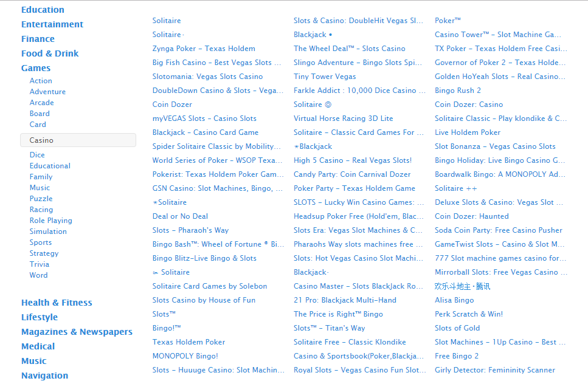Select the highlighted Casino subcategory
Image resolution: width=588 pixels, height=381 pixels.
(x=78, y=140)
